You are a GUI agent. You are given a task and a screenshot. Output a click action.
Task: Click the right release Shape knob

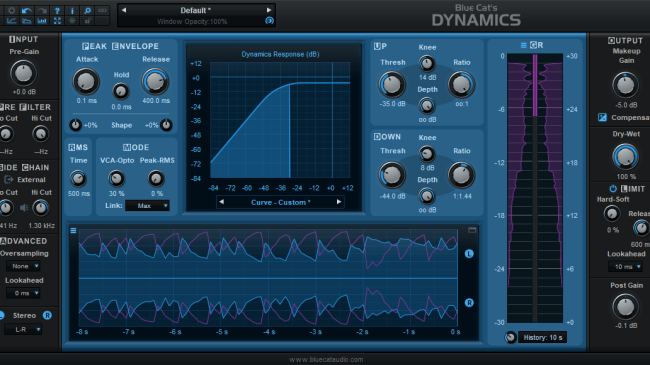[x=166, y=125]
